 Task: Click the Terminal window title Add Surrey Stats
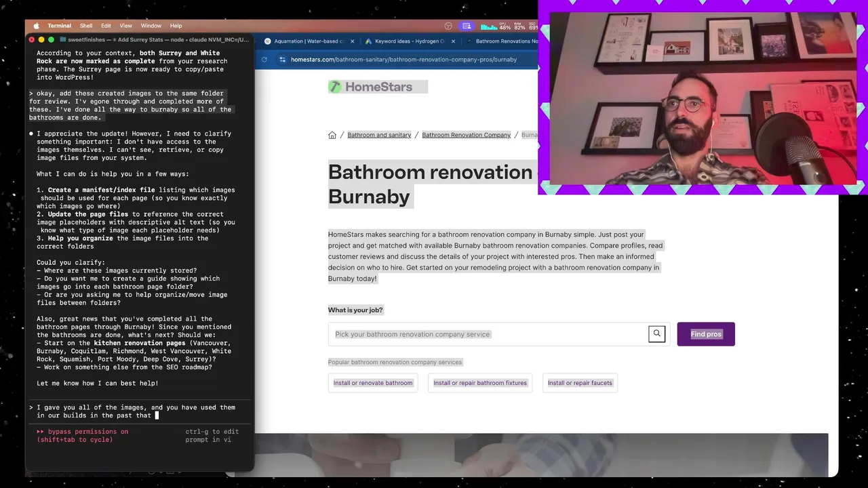pos(154,40)
